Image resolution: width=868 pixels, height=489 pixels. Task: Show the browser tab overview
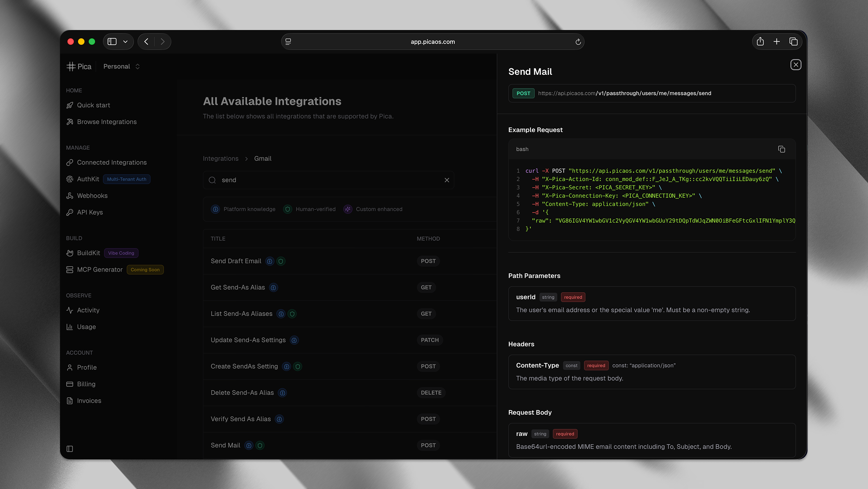coord(793,42)
